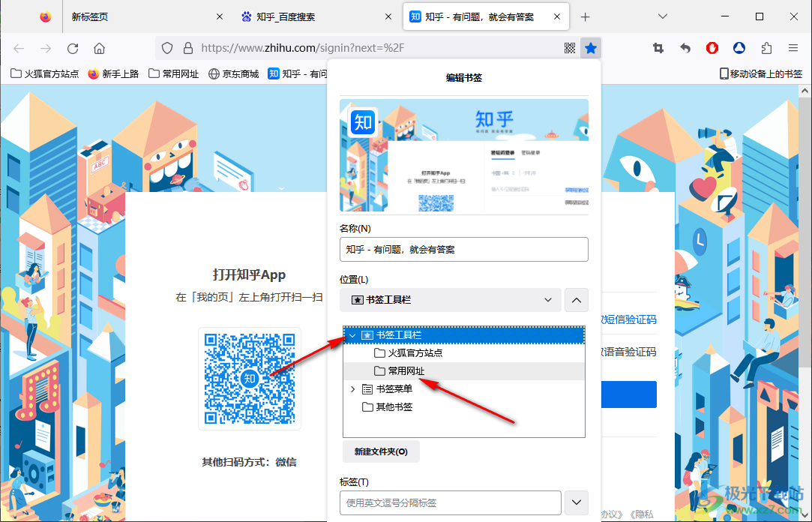Open the extensions puzzle piece menu
812x522 pixels.
(766, 48)
